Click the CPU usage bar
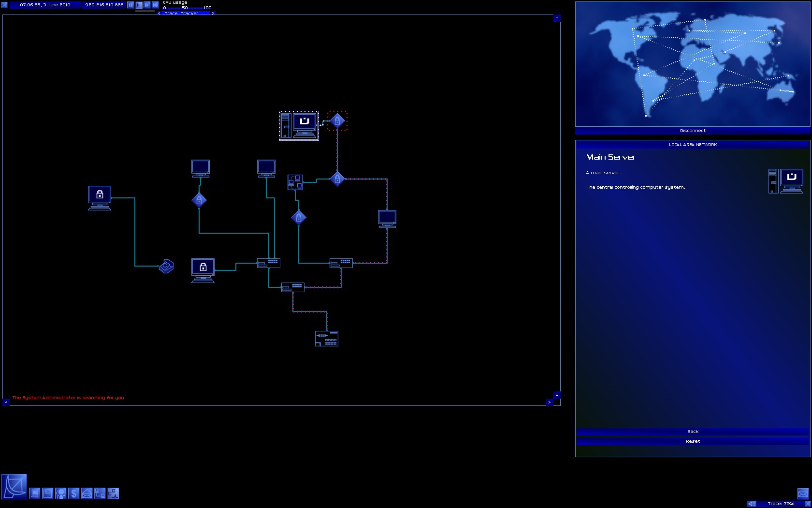 coord(187,8)
